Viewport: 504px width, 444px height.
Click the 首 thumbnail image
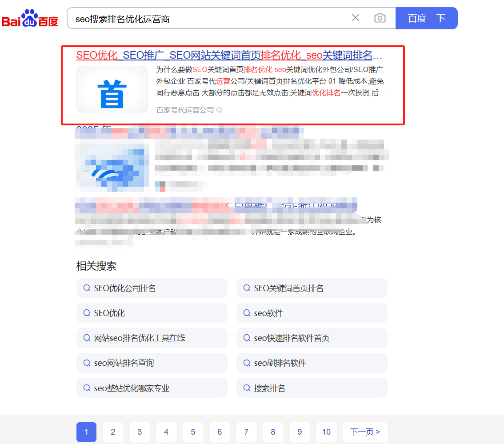(112, 90)
